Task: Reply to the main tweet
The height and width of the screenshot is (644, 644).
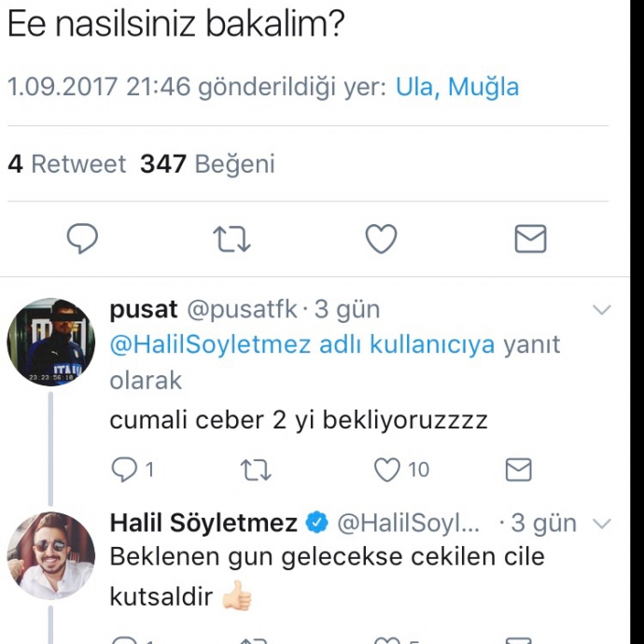Action: tap(83, 240)
